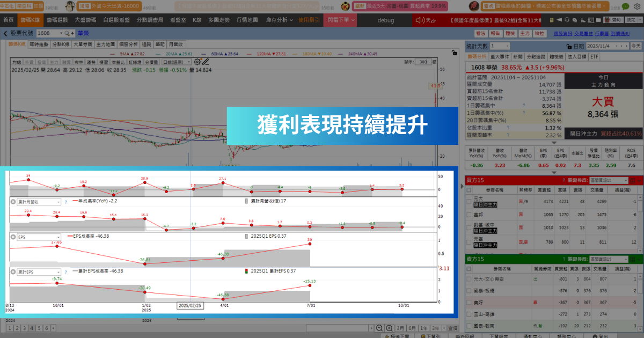Click the lock icon above the chart
Screen dimensions: 644x338
[453, 53]
